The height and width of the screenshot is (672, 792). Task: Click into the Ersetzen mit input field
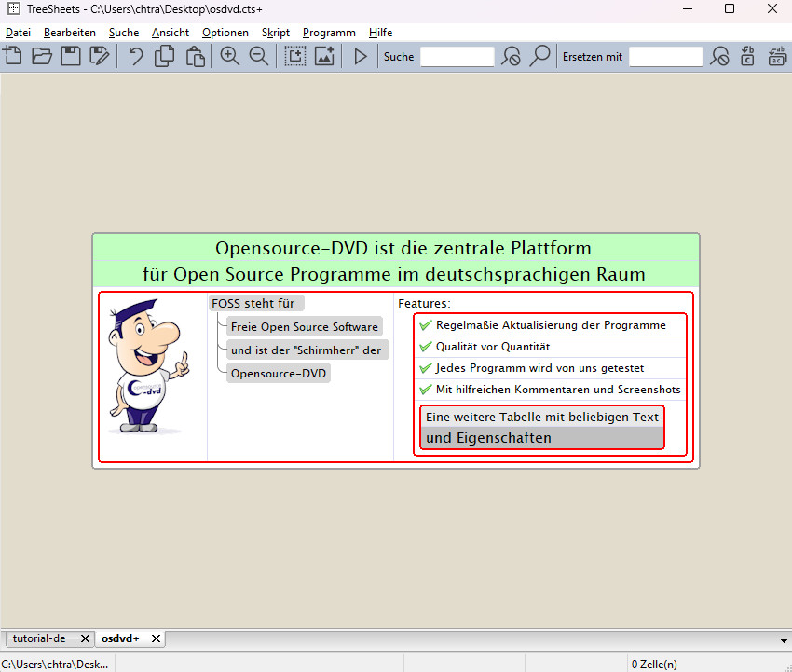point(665,57)
